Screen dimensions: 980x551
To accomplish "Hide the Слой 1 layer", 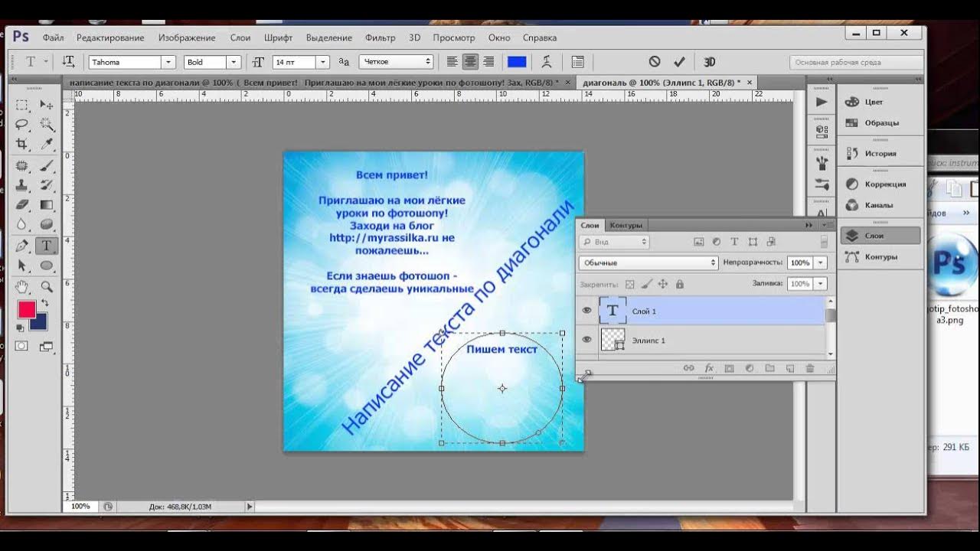I will click(587, 311).
